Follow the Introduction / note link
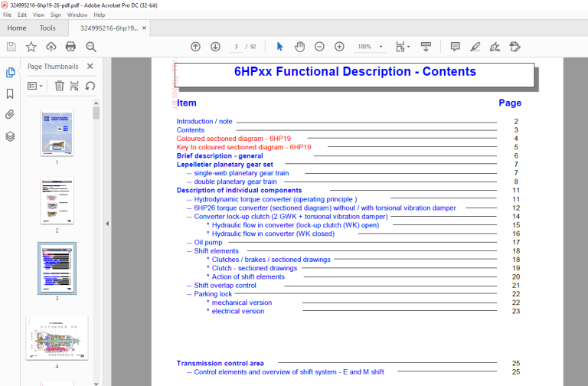The width and height of the screenshot is (588, 386). pos(204,122)
